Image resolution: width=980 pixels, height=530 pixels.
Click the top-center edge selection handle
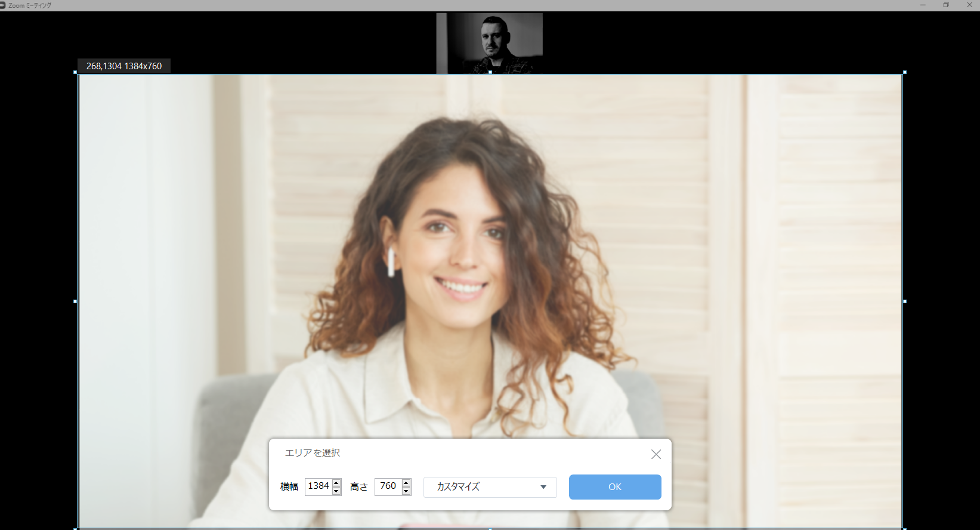[x=490, y=72]
